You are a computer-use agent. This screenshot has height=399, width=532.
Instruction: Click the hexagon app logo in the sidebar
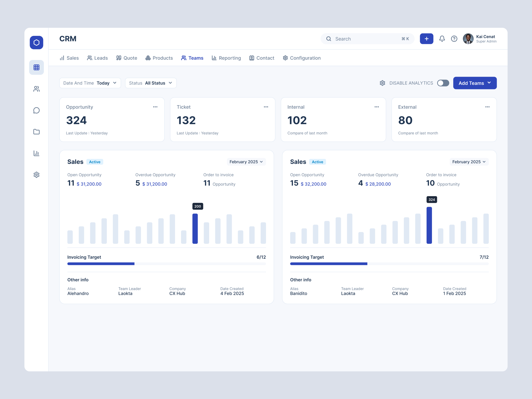click(36, 43)
